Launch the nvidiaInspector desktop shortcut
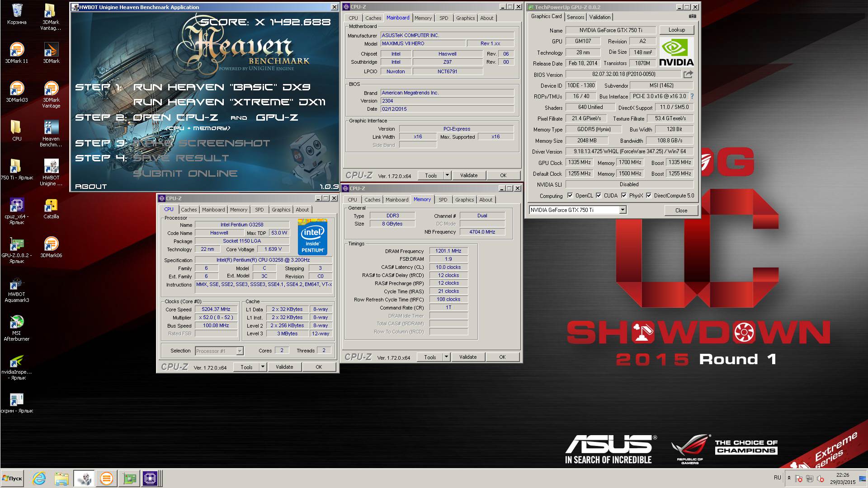 coord(17,366)
